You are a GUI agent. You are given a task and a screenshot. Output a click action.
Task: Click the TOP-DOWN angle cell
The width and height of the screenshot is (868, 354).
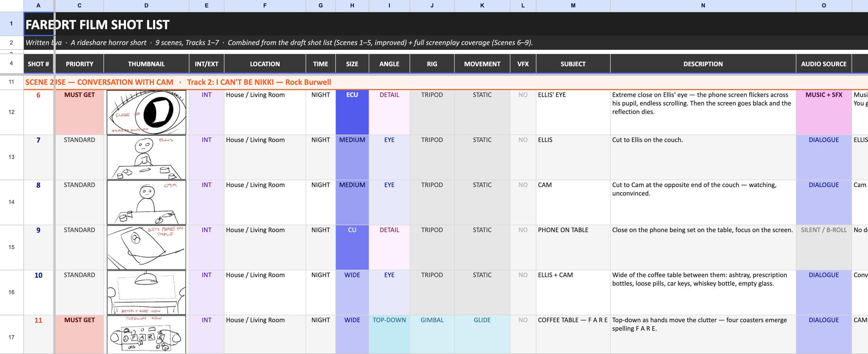(389, 334)
